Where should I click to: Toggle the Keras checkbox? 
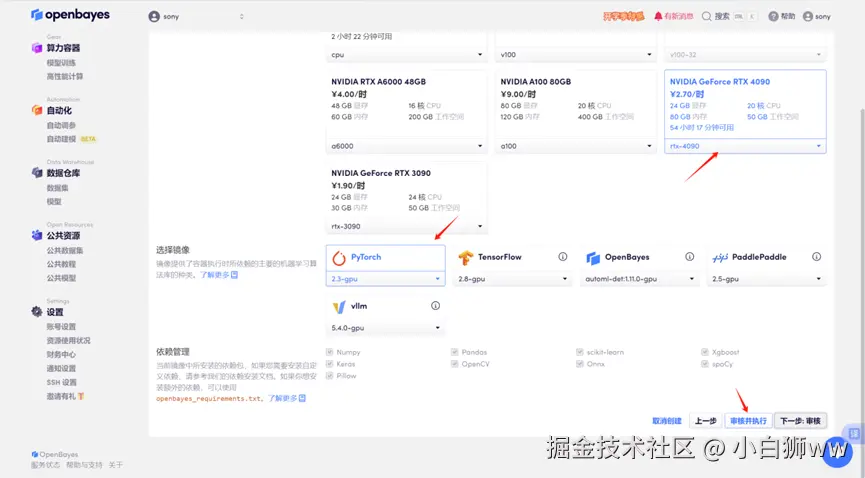click(x=329, y=364)
